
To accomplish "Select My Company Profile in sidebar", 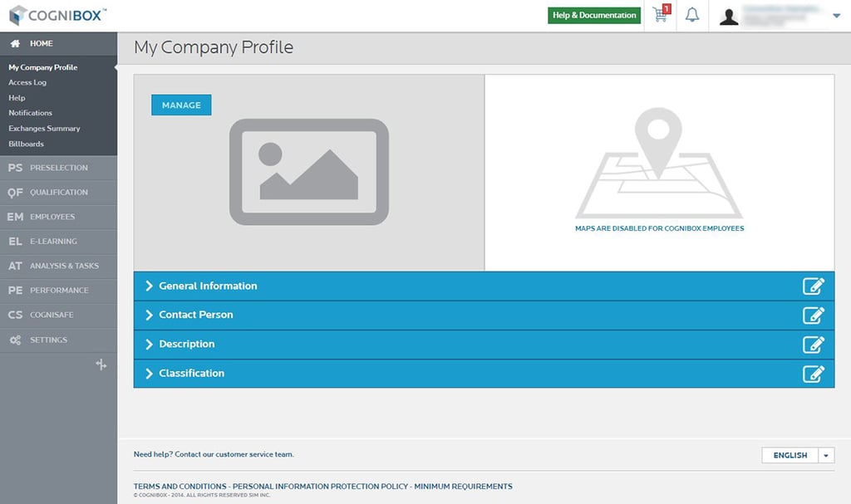I will click(43, 67).
